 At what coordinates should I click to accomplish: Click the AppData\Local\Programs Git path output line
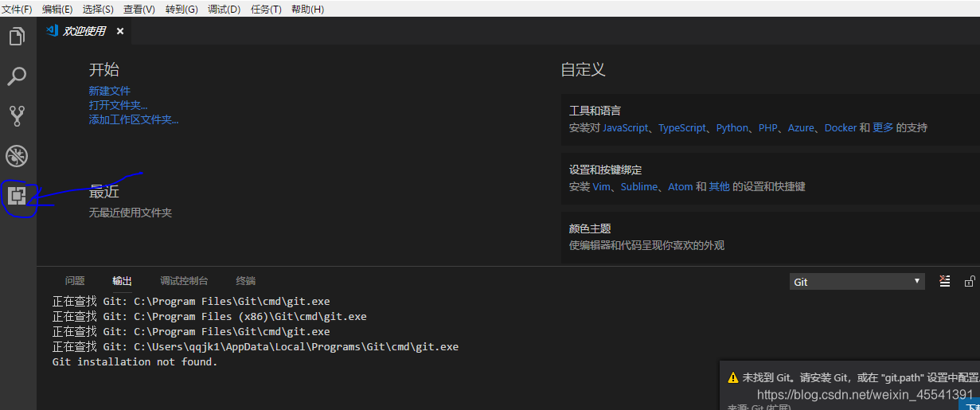(256, 346)
